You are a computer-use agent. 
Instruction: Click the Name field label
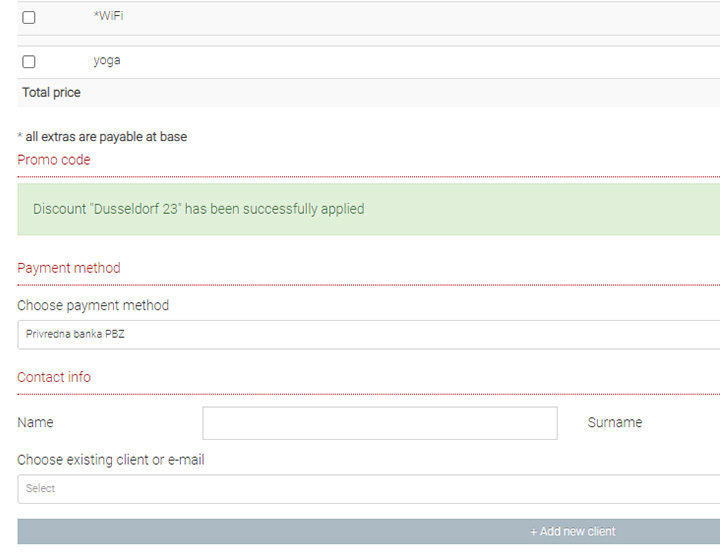tap(35, 423)
